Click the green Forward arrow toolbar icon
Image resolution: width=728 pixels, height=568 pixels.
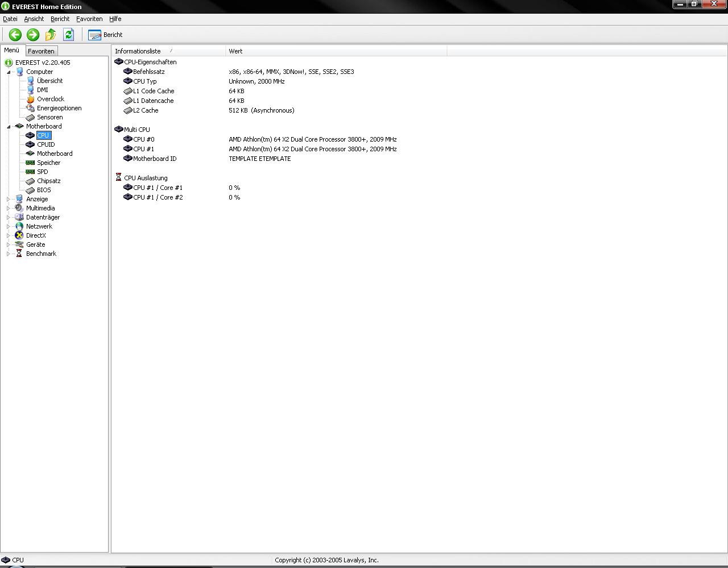33,35
